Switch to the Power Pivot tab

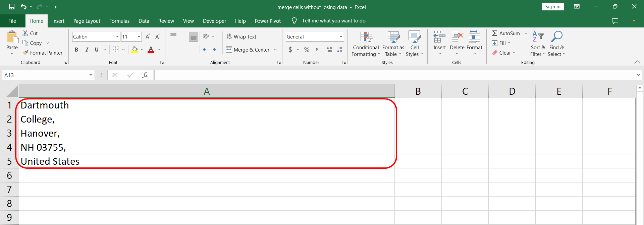click(x=268, y=21)
